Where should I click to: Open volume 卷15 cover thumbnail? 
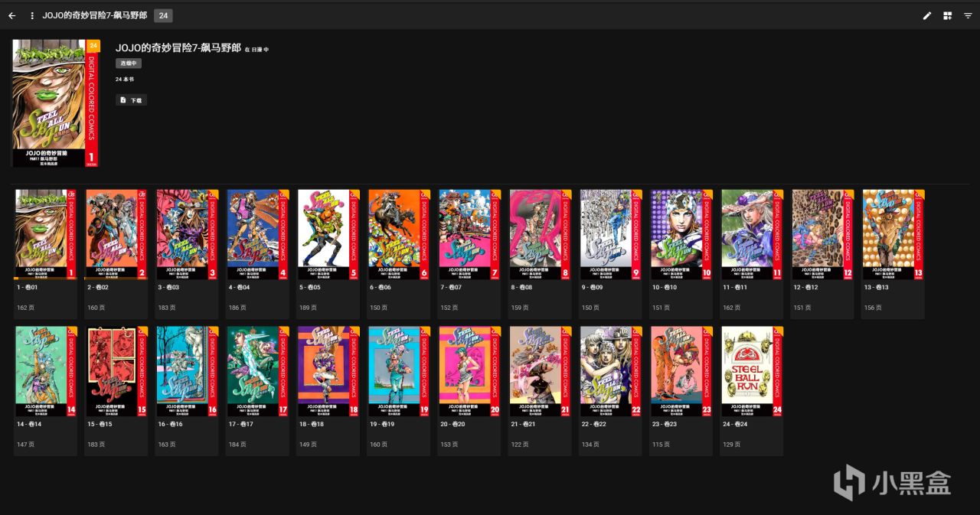pos(116,371)
